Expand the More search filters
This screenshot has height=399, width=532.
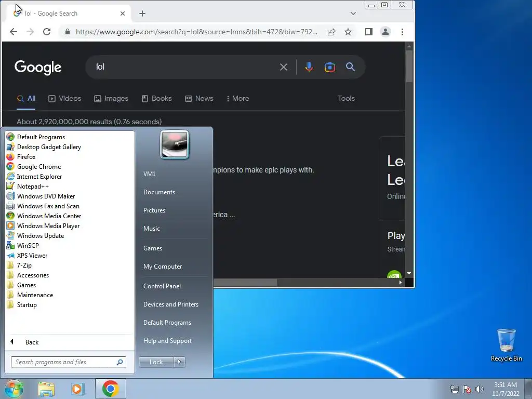(237, 98)
